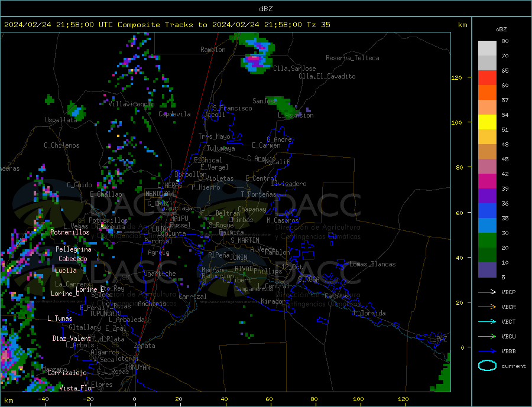Click the VBCU green arrow legend icon
532x407 pixels.
pyautogui.click(x=487, y=337)
